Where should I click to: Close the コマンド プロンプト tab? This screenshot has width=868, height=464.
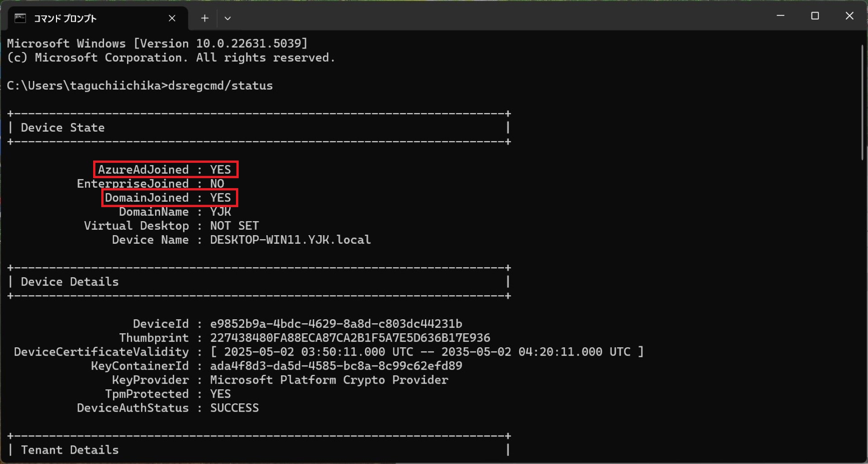pos(172,18)
